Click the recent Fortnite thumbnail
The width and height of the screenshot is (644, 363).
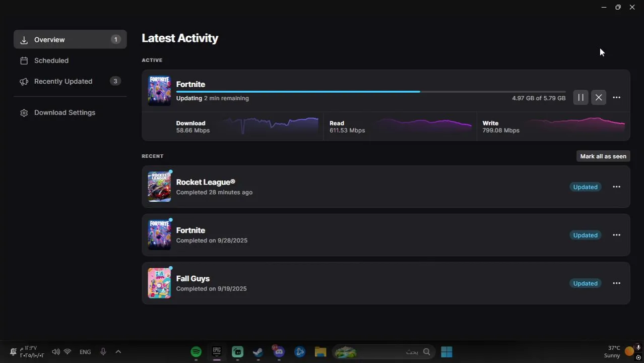tap(159, 235)
